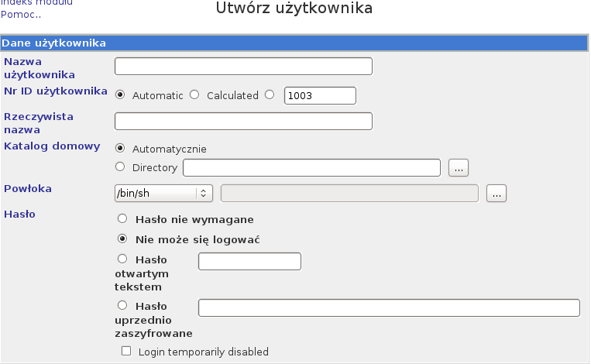Select Hasło otwartym tekstem radio button
Viewport: 591px width, 364px height.
[122, 259]
